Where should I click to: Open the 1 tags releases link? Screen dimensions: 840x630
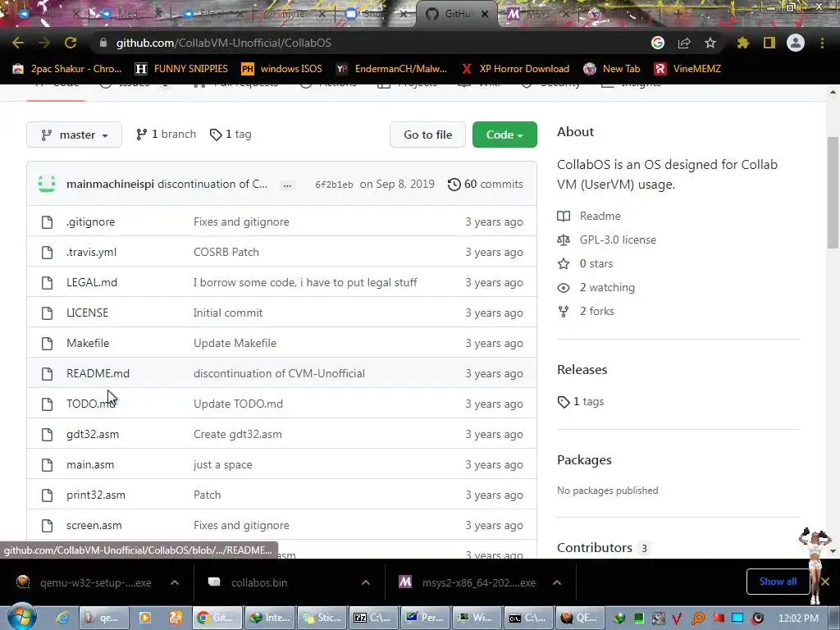point(581,401)
